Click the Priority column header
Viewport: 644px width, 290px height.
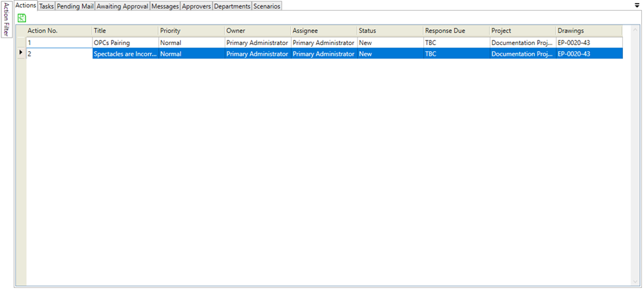click(x=191, y=31)
